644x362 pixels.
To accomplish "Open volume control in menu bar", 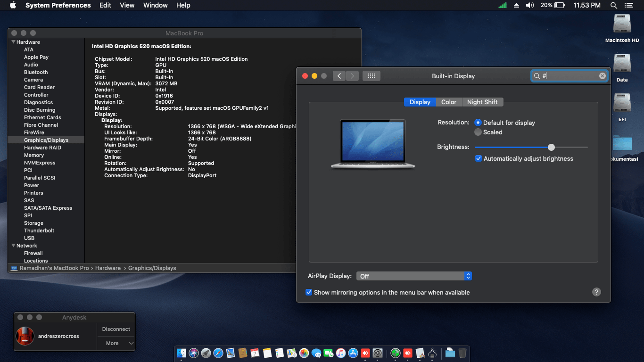I will pyautogui.click(x=530, y=5).
